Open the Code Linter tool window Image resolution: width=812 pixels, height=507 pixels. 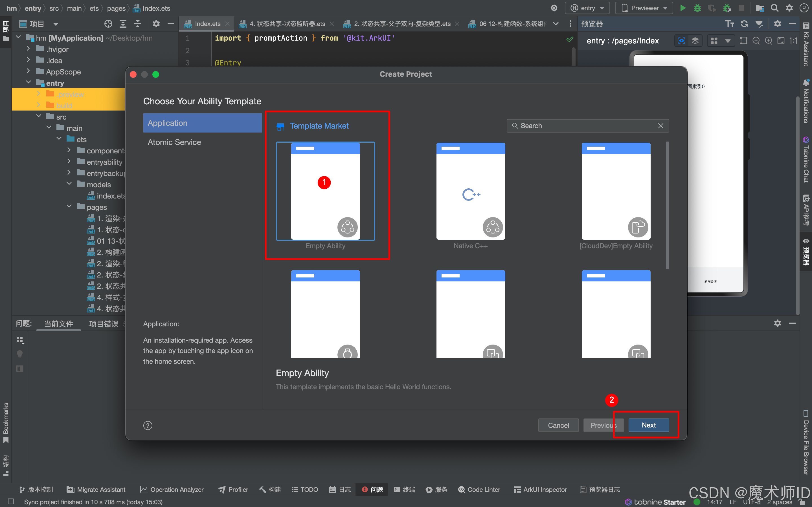(479, 490)
